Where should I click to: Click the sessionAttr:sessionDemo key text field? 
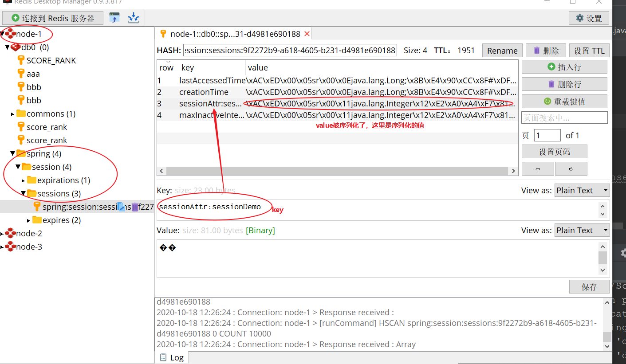click(x=377, y=210)
